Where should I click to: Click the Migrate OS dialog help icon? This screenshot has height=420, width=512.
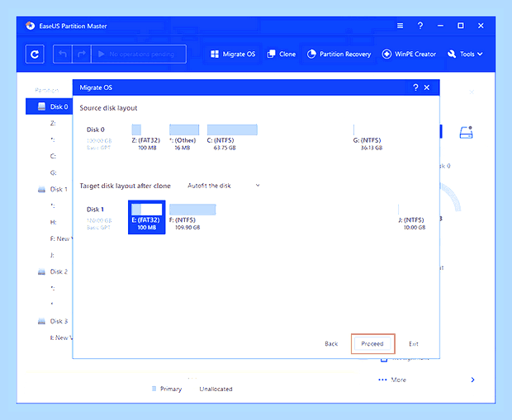click(415, 87)
